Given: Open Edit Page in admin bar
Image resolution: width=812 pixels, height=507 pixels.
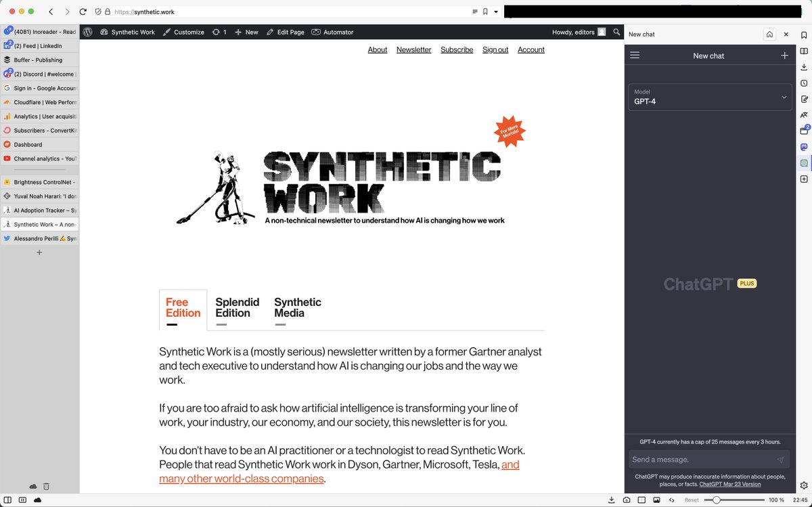Looking at the screenshot, I should 285,32.
